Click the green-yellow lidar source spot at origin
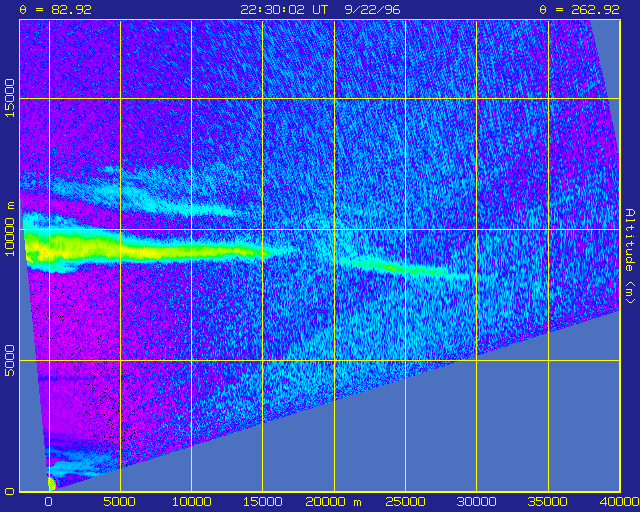This screenshot has height=512, width=640. click(x=51, y=484)
